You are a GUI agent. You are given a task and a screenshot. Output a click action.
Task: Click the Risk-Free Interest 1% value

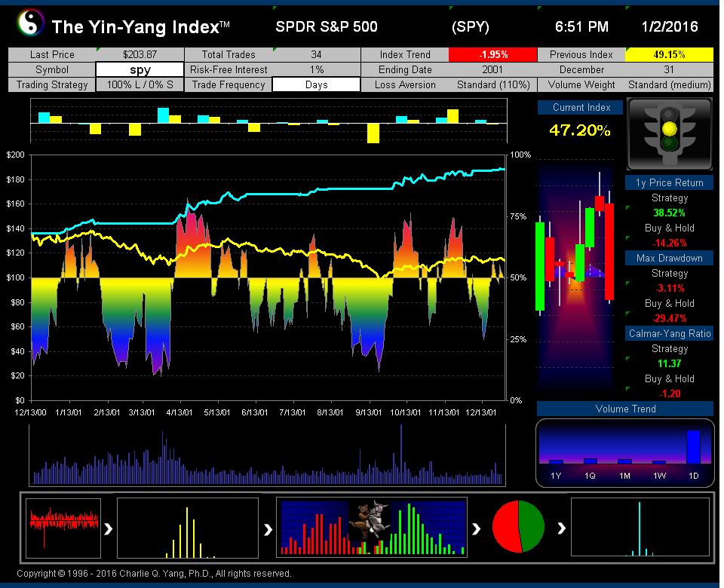(x=316, y=69)
